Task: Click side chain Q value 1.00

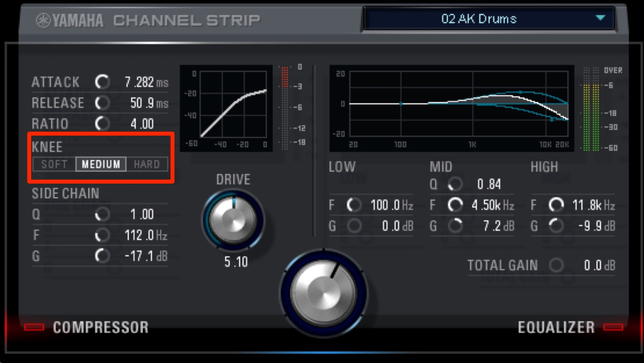Action: (142, 214)
